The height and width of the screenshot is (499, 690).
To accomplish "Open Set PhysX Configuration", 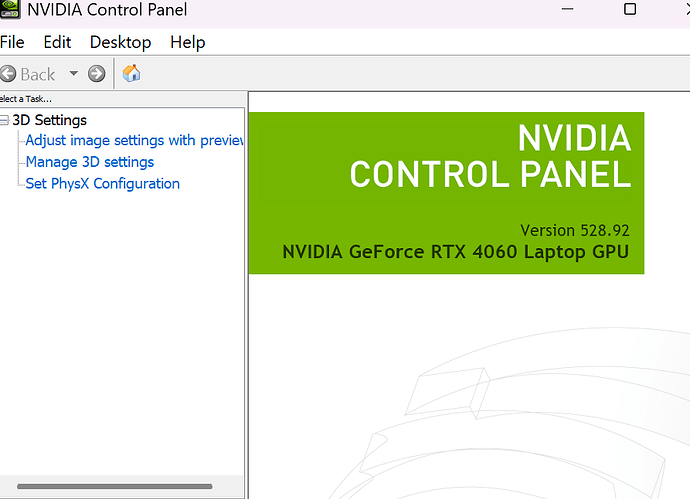I will tap(103, 183).
